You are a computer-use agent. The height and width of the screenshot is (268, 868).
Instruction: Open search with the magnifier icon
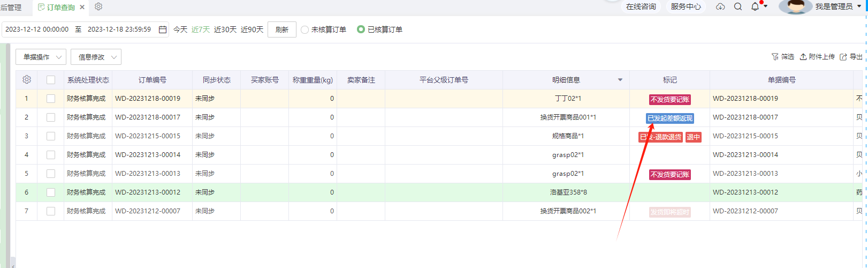tap(738, 6)
